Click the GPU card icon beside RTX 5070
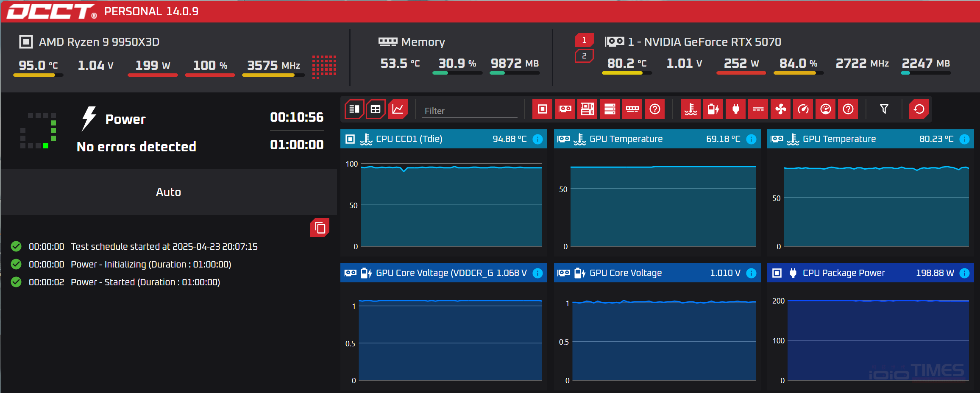The image size is (980, 393). click(615, 42)
